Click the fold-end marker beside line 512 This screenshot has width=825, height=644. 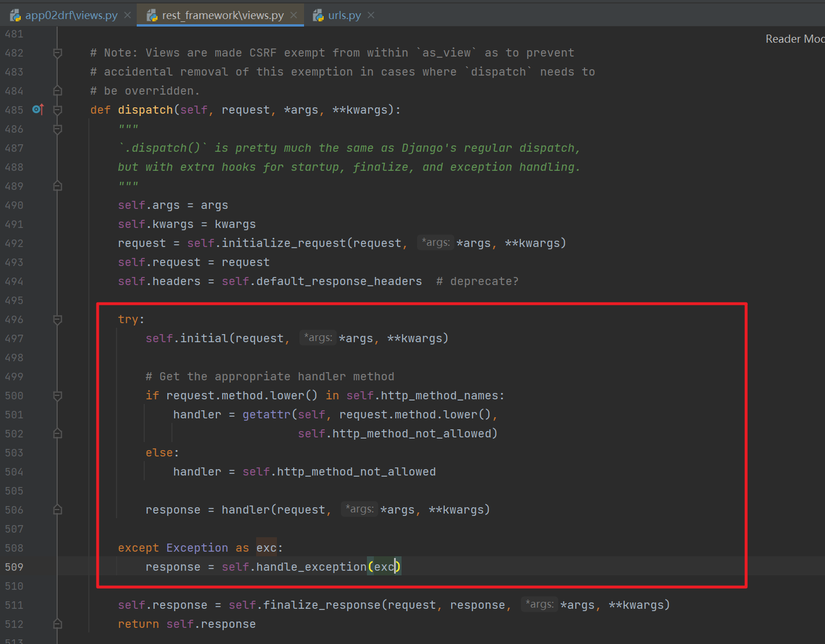pyautogui.click(x=57, y=624)
